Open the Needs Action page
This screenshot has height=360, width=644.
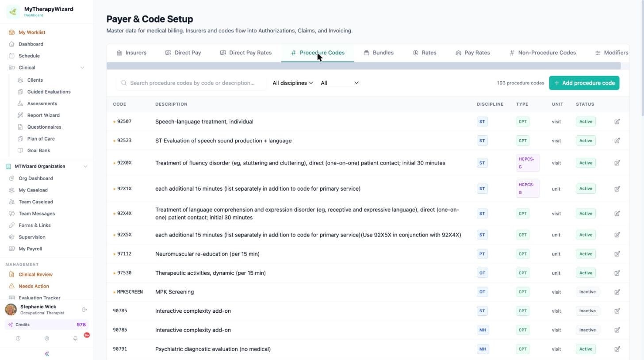point(34,286)
